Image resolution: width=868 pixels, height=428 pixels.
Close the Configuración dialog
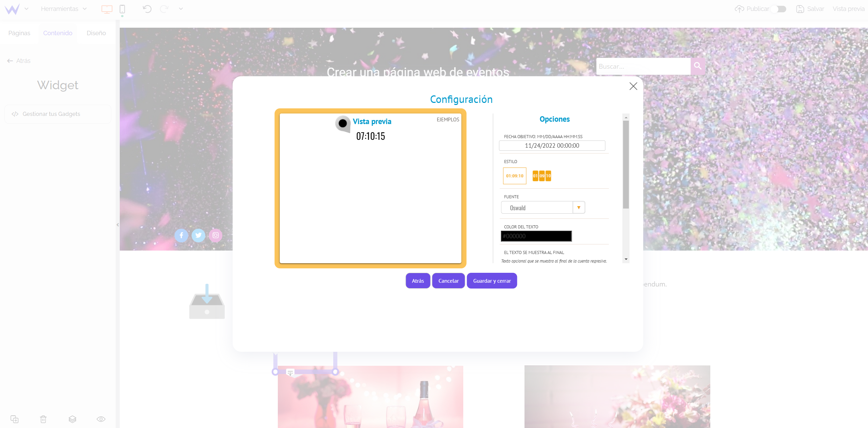coord(633,86)
